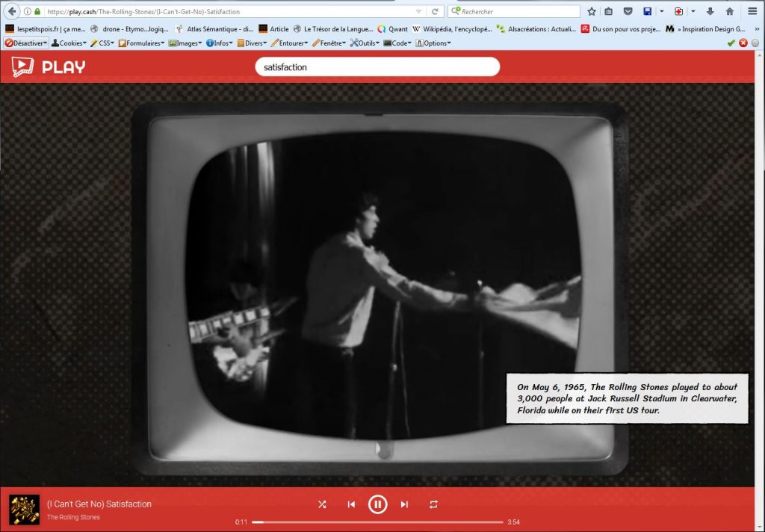Click the browser back arrow button

pyautogui.click(x=12, y=12)
